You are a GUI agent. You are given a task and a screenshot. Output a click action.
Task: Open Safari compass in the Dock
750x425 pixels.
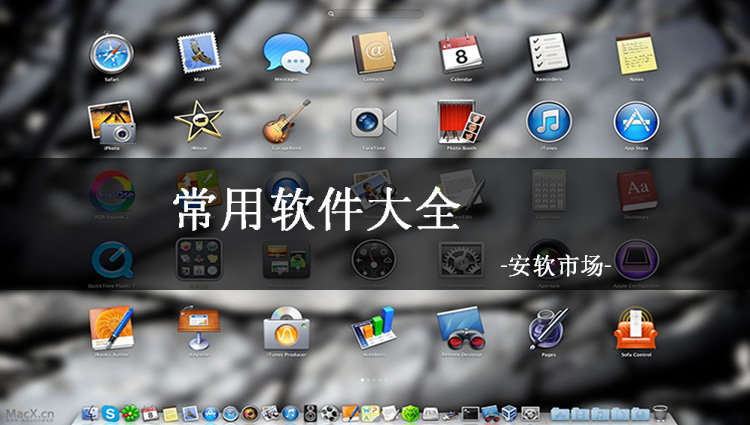pos(230,414)
